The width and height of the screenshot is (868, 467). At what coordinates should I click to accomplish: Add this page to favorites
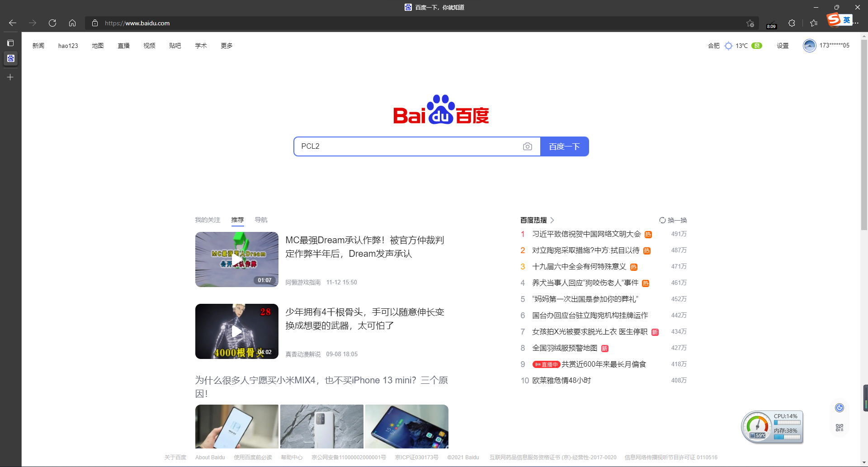coord(750,23)
